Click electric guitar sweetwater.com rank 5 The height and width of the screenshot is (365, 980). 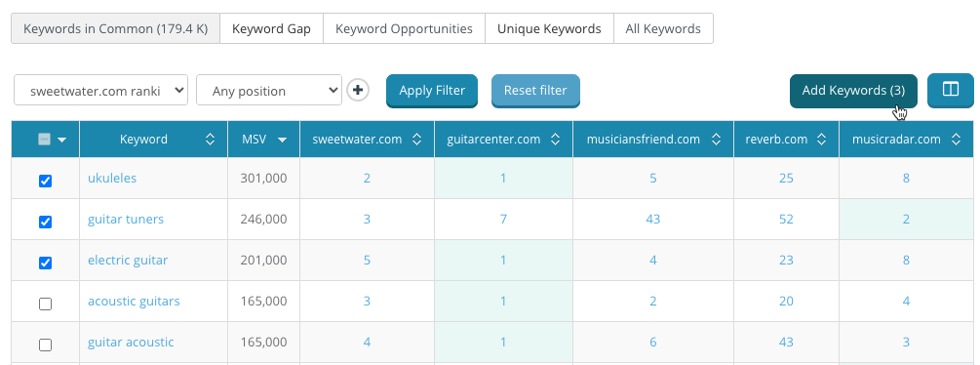367,260
